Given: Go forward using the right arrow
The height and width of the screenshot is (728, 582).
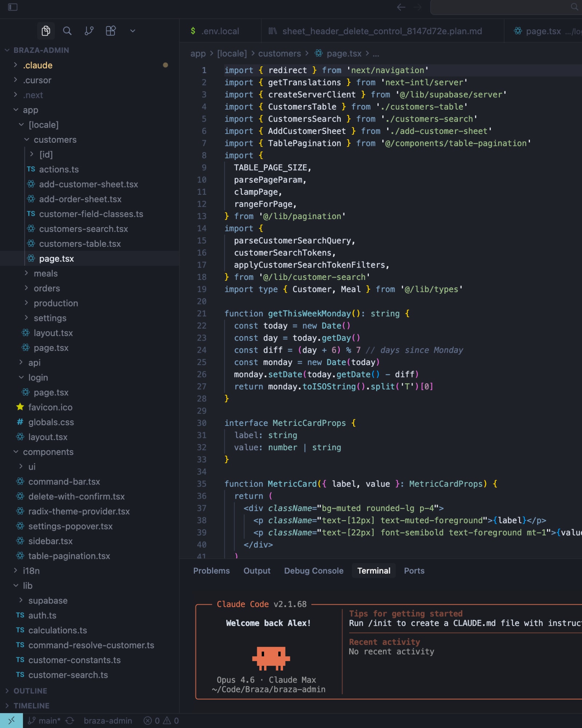Looking at the screenshot, I should 418,7.
